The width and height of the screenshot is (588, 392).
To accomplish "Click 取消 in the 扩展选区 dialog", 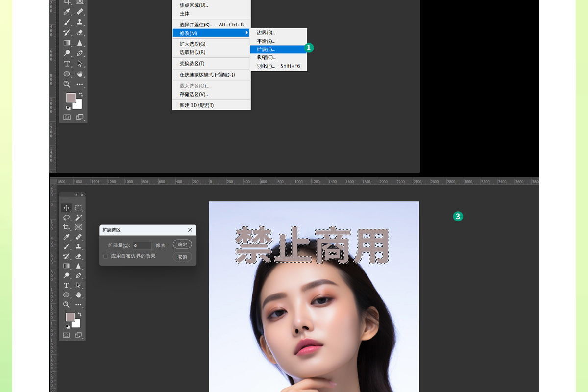I will tap(182, 257).
